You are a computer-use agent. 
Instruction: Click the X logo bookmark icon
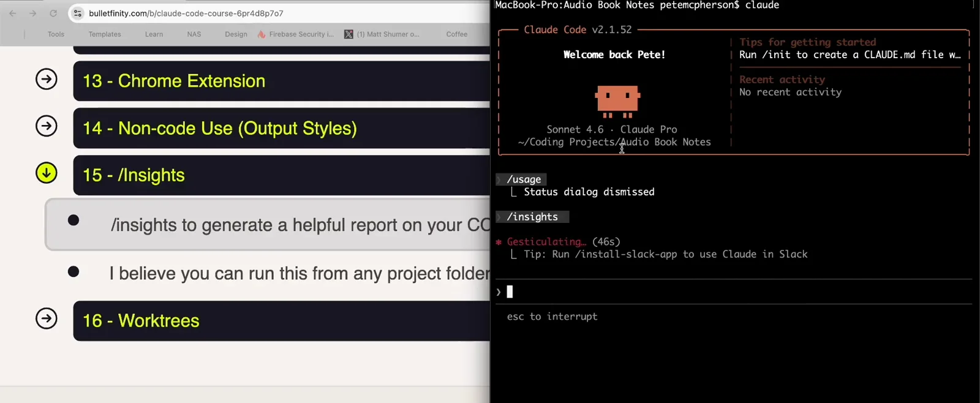pos(349,34)
